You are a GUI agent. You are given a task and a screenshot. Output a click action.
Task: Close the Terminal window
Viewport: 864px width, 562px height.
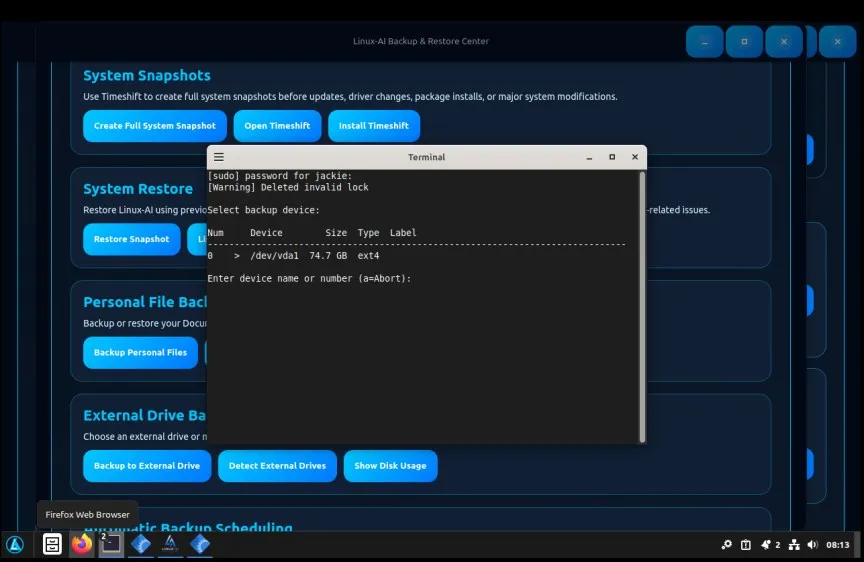[635, 157]
